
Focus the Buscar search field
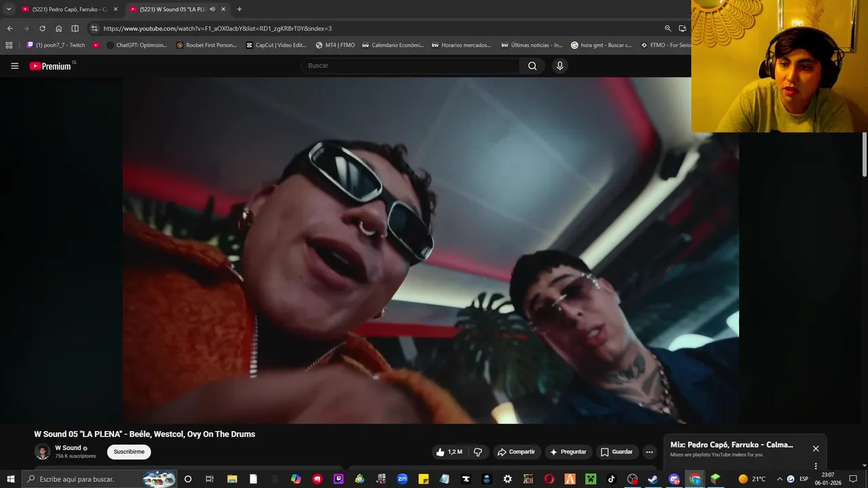click(410, 66)
